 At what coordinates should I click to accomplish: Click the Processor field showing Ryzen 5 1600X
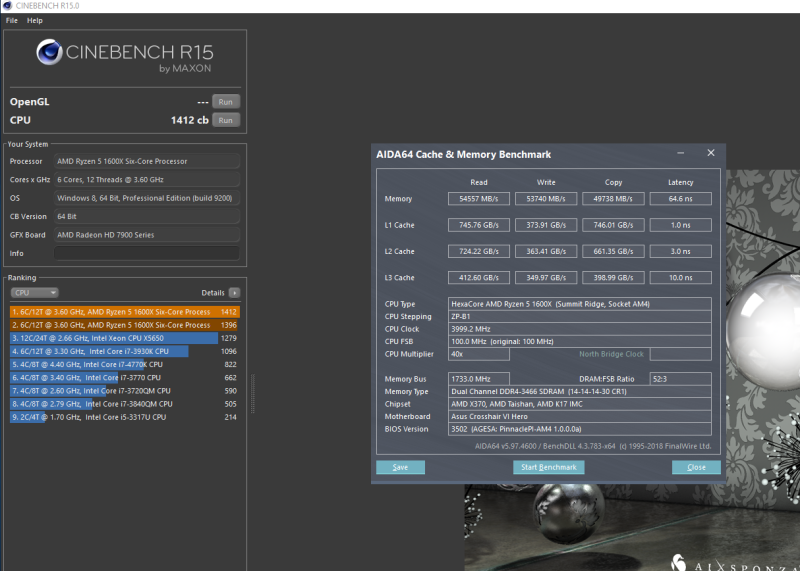tap(146, 161)
